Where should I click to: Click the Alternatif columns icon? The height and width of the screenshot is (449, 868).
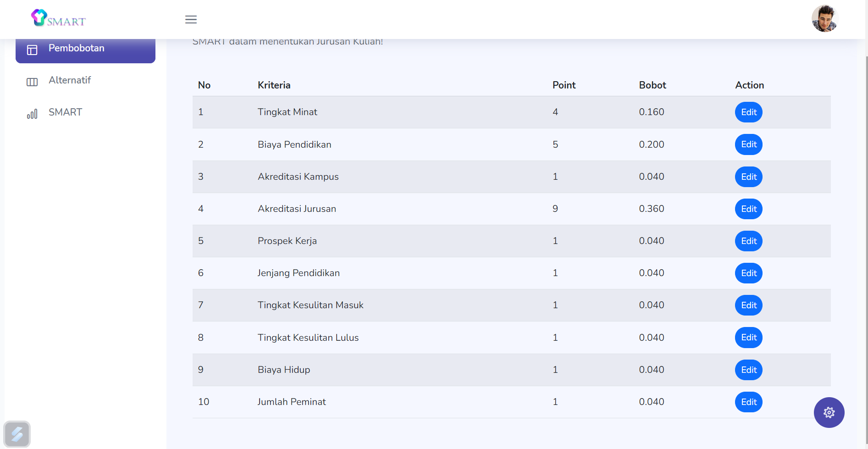[x=32, y=82]
